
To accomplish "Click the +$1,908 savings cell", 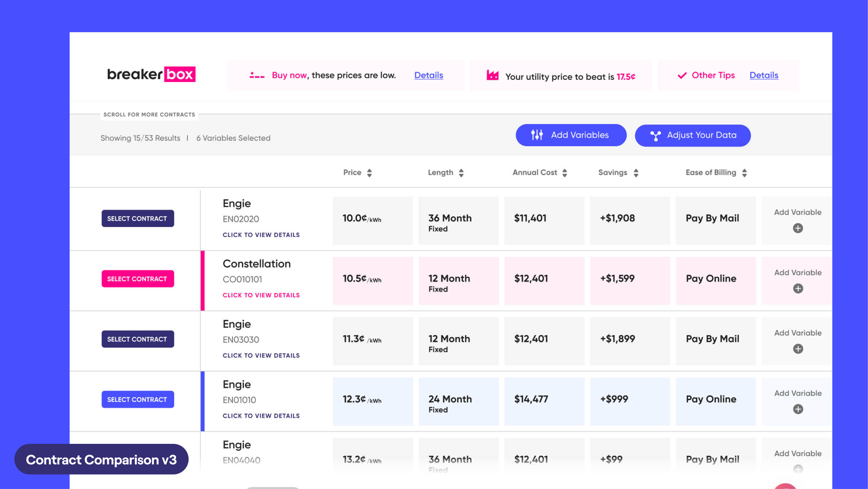I will 630,220.
